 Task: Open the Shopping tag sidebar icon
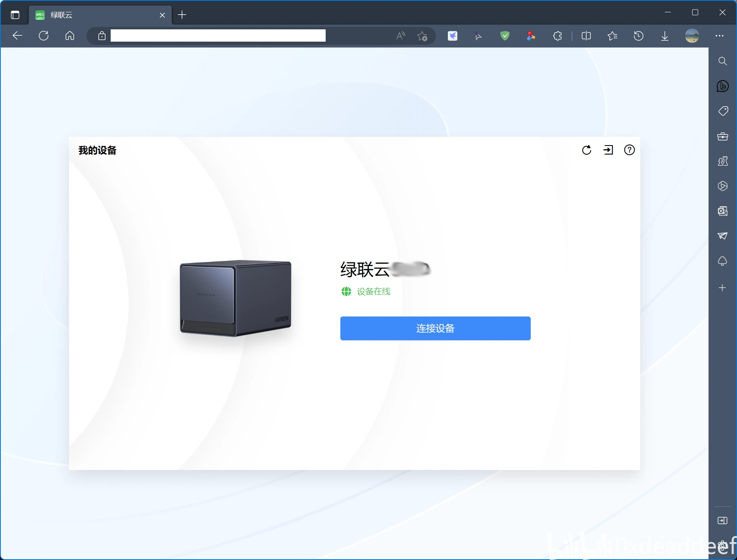click(723, 111)
